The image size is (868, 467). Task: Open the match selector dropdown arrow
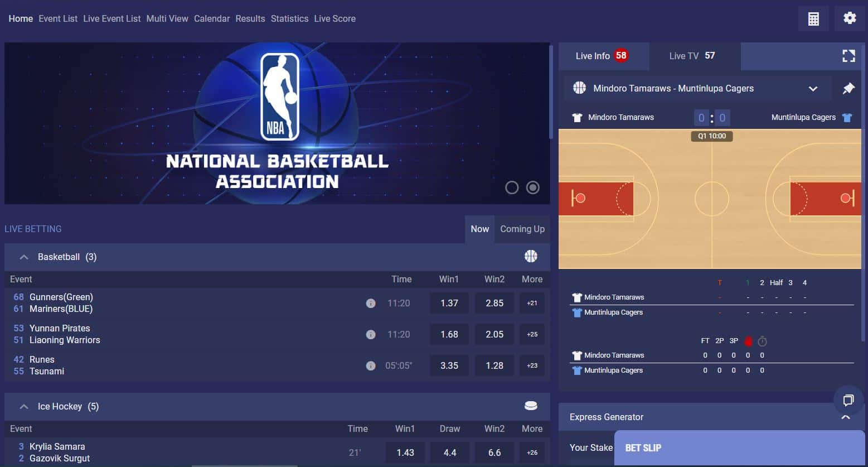pyautogui.click(x=813, y=88)
